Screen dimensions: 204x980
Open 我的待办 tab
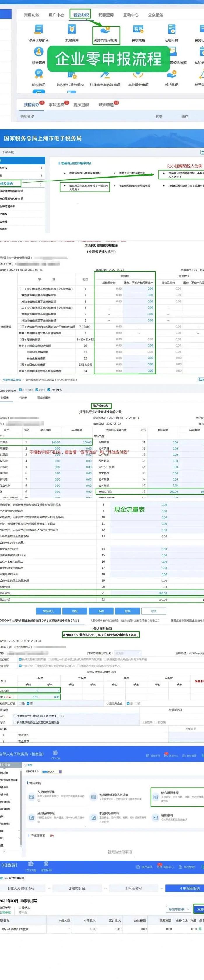[31, 105]
